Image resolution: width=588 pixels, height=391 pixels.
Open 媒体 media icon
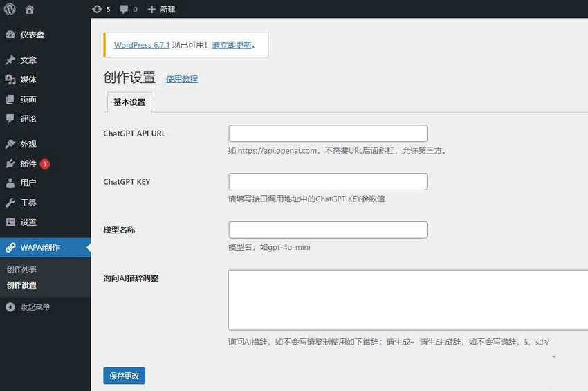pos(10,80)
